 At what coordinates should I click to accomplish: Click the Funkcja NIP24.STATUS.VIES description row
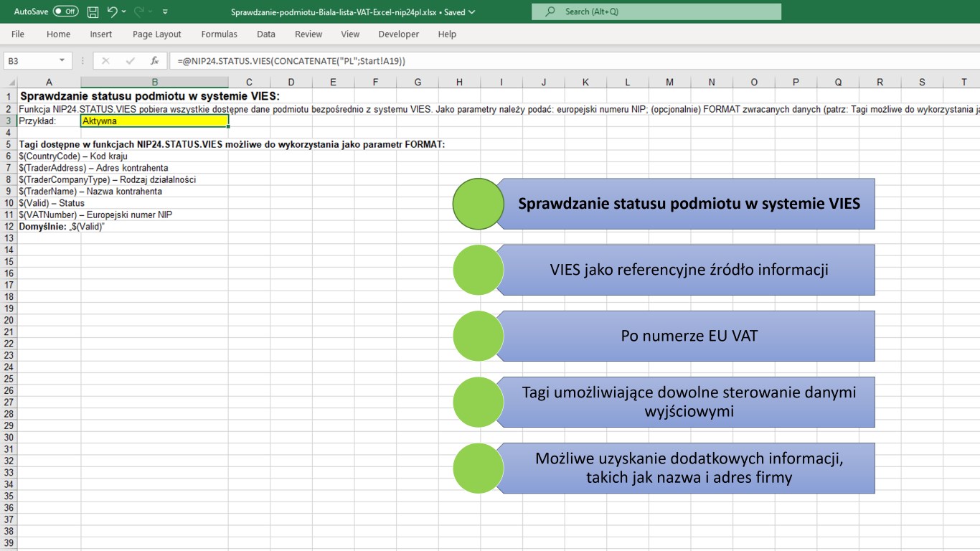[x=499, y=109]
